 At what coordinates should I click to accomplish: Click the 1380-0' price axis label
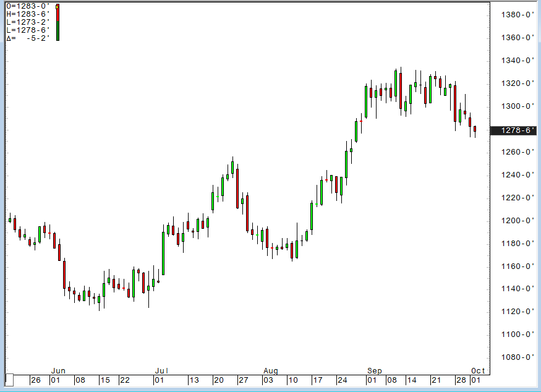coord(517,14)
